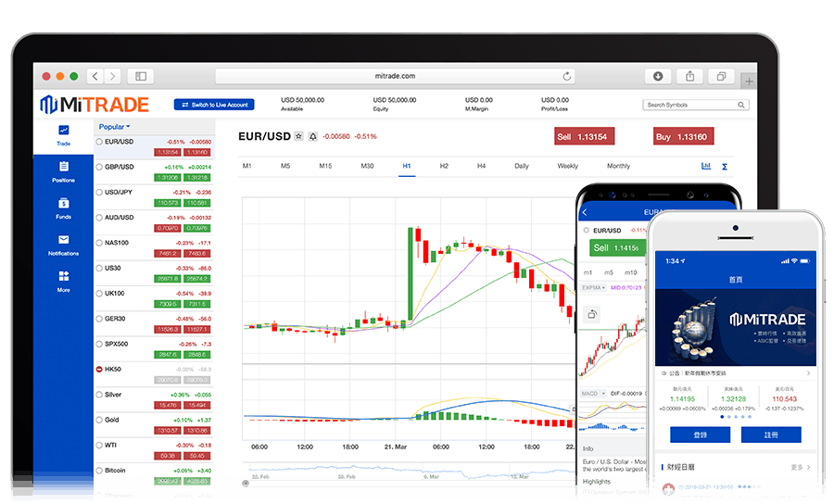Select the Bitcoin row in list
Screen dimensions: 834x504
tap(154, 475)
